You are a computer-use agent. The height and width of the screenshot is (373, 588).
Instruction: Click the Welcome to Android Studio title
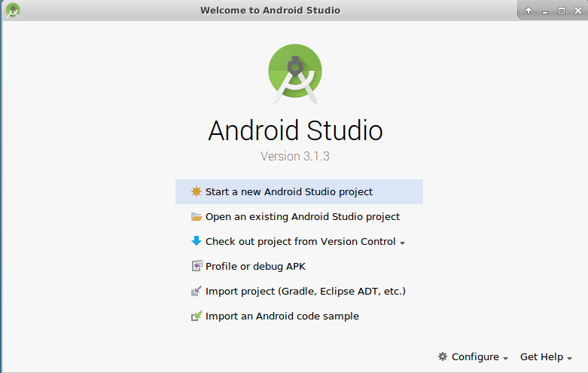[x=270, y=11]
